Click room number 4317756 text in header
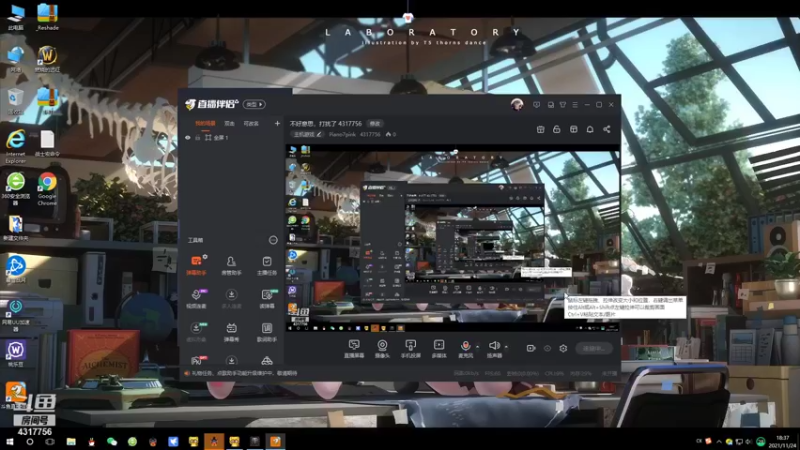Viewport: 800px width, 450px height. click(370, 134)
